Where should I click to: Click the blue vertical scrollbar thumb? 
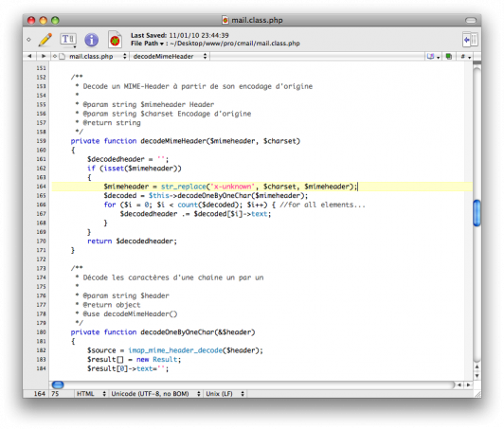(x=477, y=213)
